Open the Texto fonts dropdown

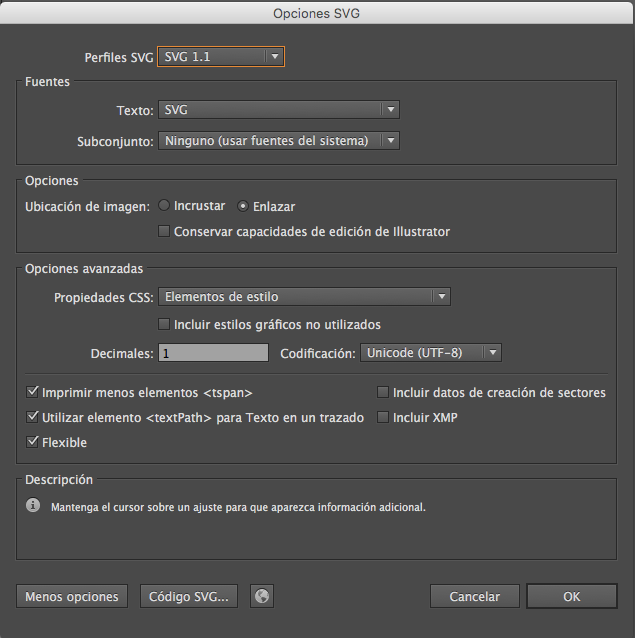(x=279, y=109)
